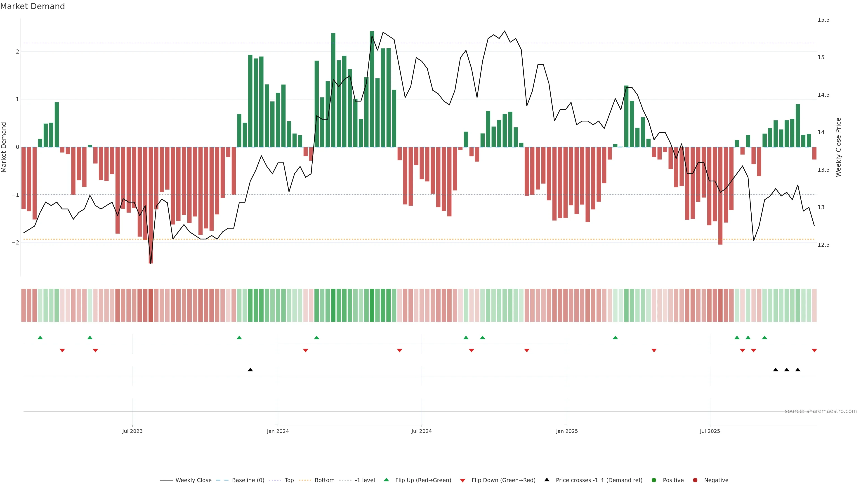Toggle the -1 level legend entry
This screenshot has width=868, height=488.
365,480
